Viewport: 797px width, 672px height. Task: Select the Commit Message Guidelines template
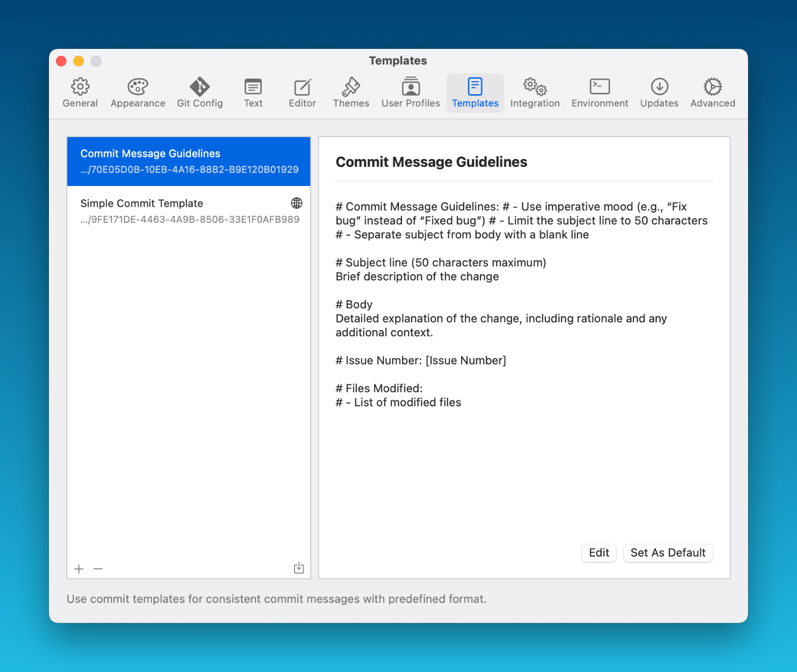coord(189,161)
